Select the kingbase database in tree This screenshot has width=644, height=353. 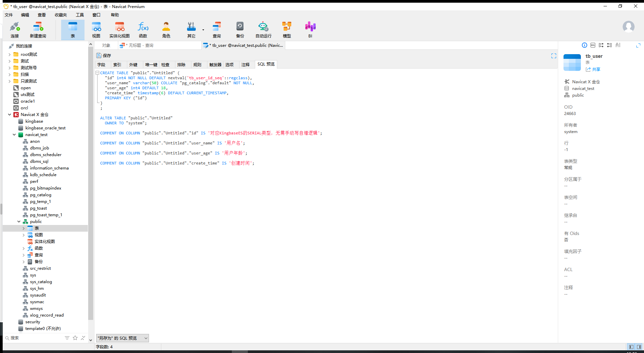pyautogui.click(x=34, y=121)
